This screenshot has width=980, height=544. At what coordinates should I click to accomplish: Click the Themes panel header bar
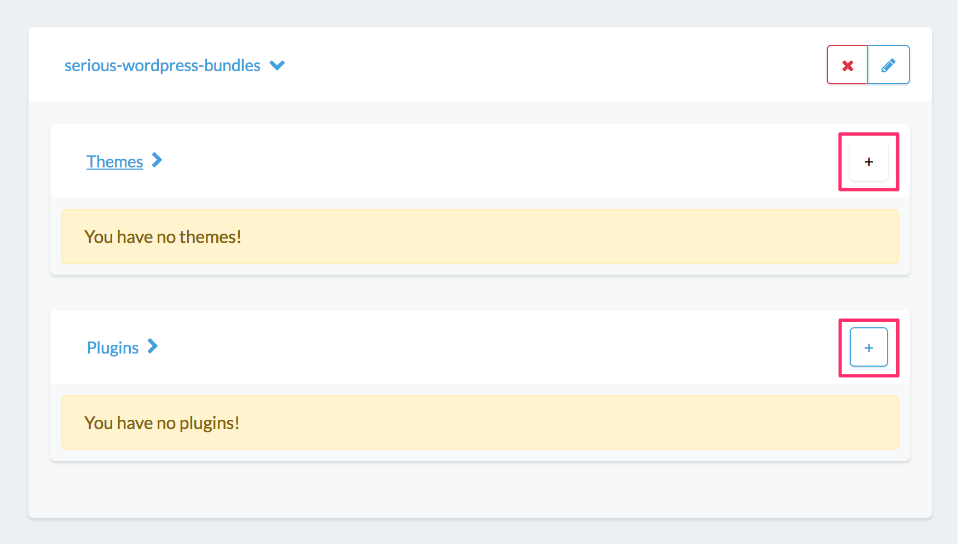click(480, 161)
